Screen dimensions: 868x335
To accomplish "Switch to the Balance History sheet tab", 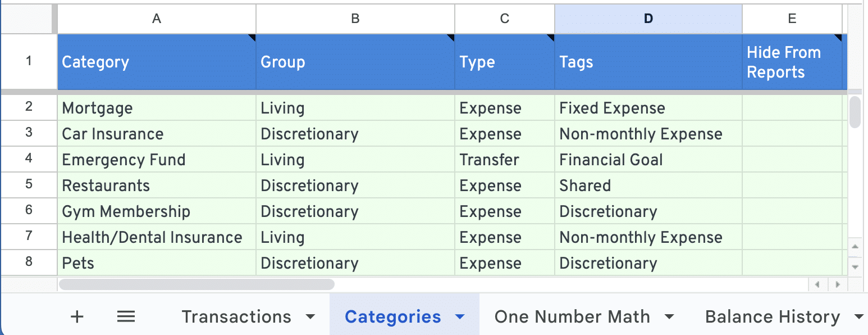I will tap(772, 317).
